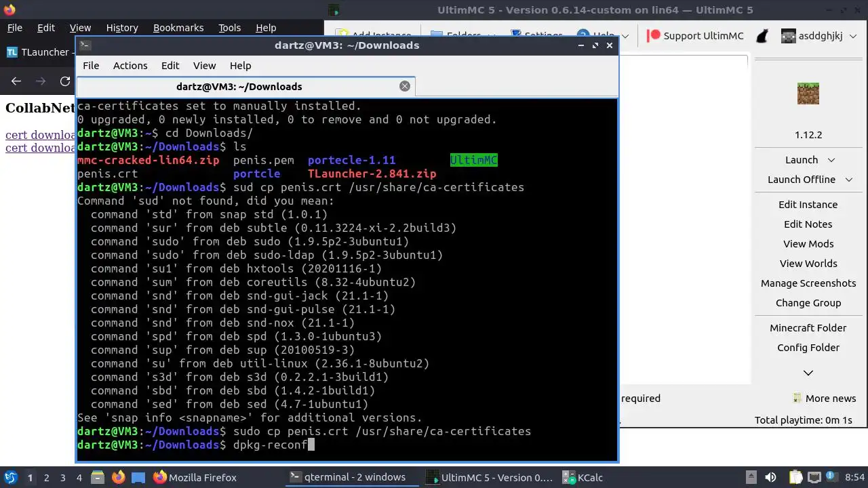Click the network monitor tray icon
This screenshot has height=488, width=868.
[x=814, y=478]
